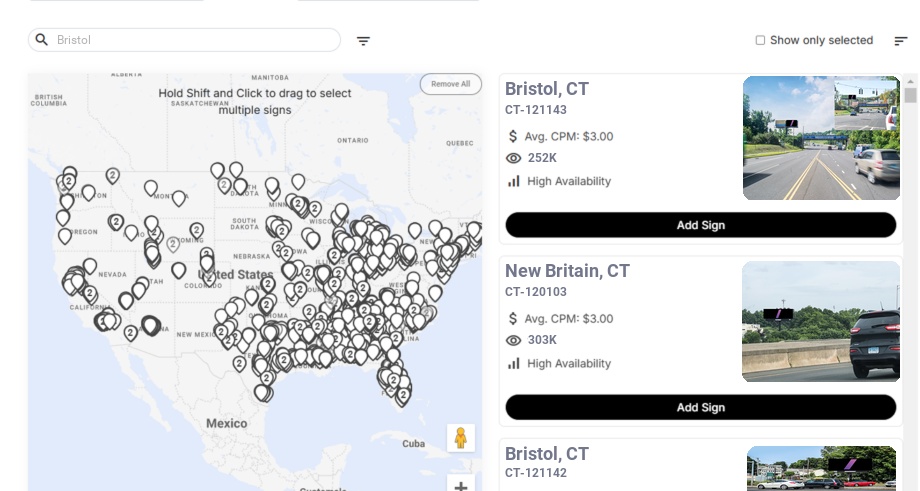Click the availability bars icon for New Britain

coord(514,363)
